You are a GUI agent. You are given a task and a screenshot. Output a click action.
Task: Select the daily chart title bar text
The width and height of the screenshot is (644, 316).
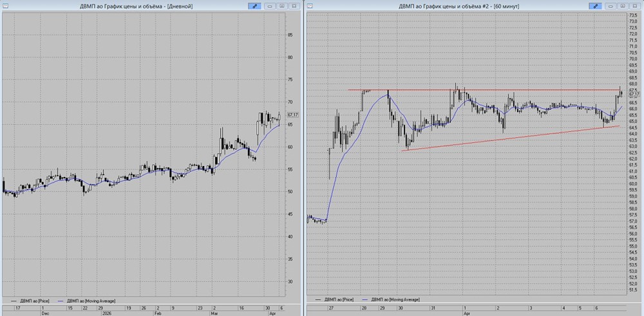pos(136,6)
